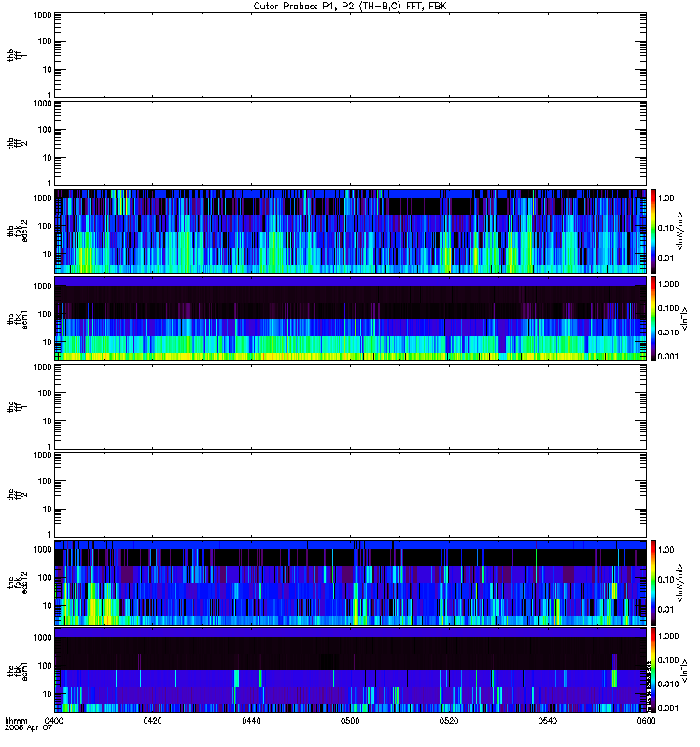Select the thc fbk scm1 spectrogram panel
The image size is (700, 747).
coord(350,670)
